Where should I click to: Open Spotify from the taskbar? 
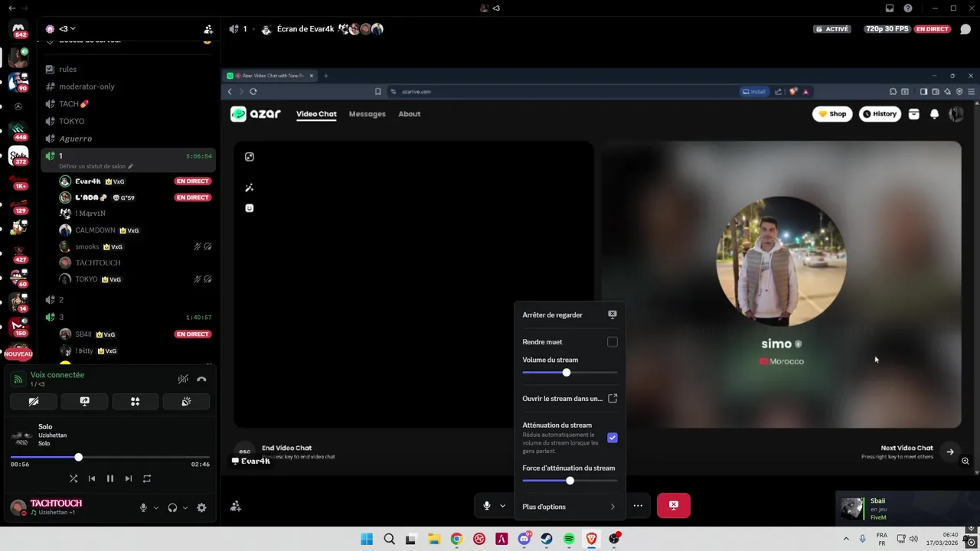pyautogui.click(x=569, y=539)
